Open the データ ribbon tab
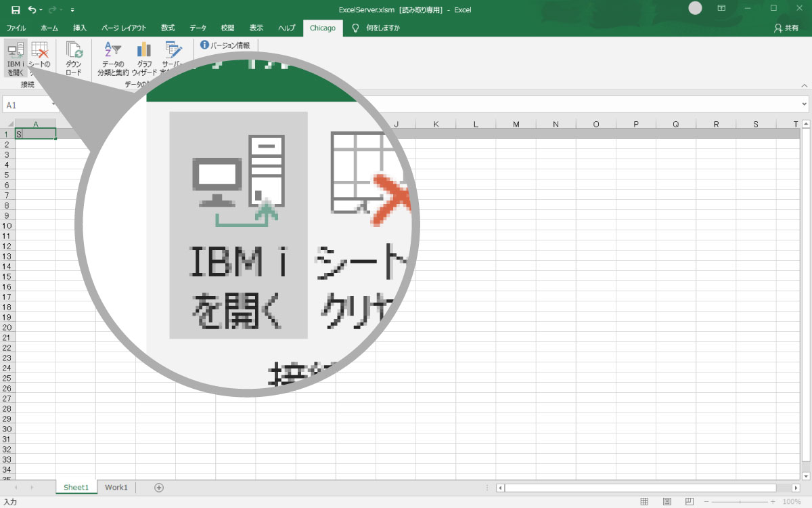Viewport: 812px width, 508px height. pos(198,28)
